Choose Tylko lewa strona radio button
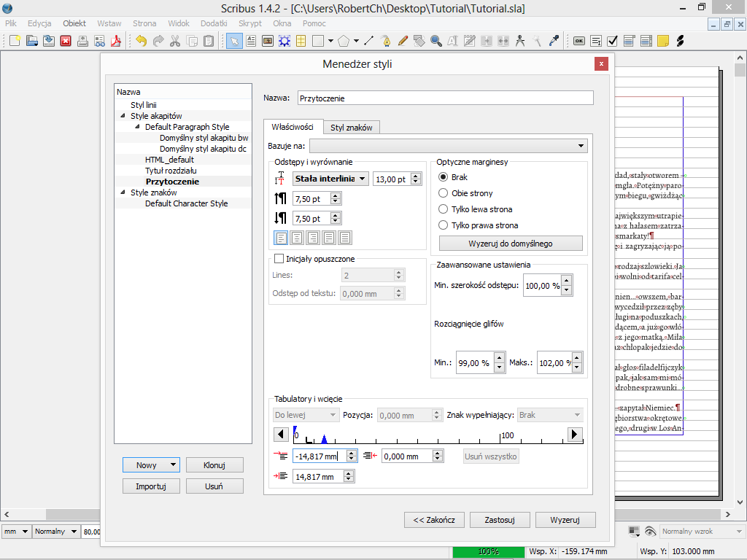 point(443,209)
